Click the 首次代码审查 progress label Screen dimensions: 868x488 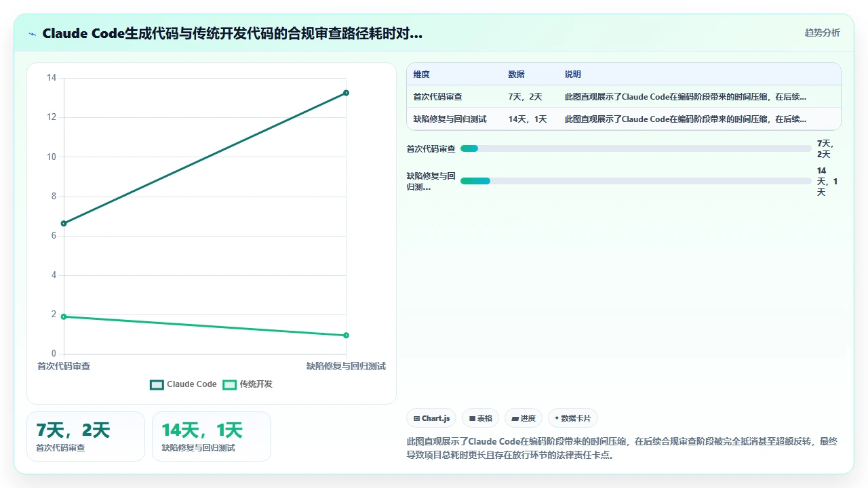point(431,148)
